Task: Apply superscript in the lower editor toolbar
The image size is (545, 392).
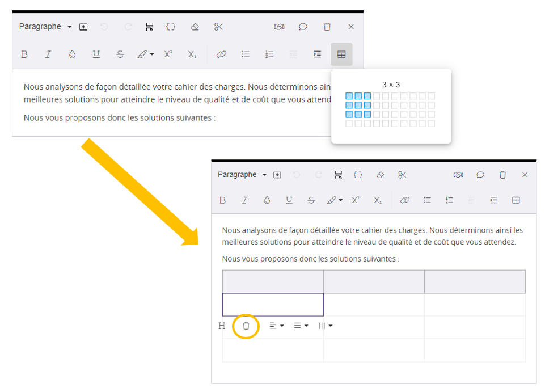Action: pos(356,200)
